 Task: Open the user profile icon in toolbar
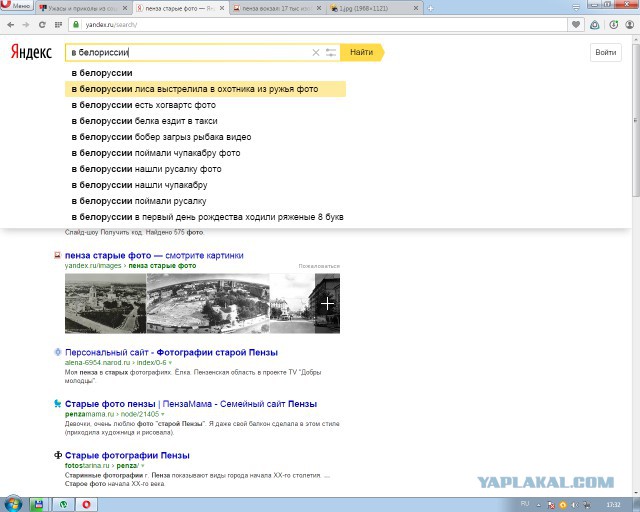click(630, 25)
